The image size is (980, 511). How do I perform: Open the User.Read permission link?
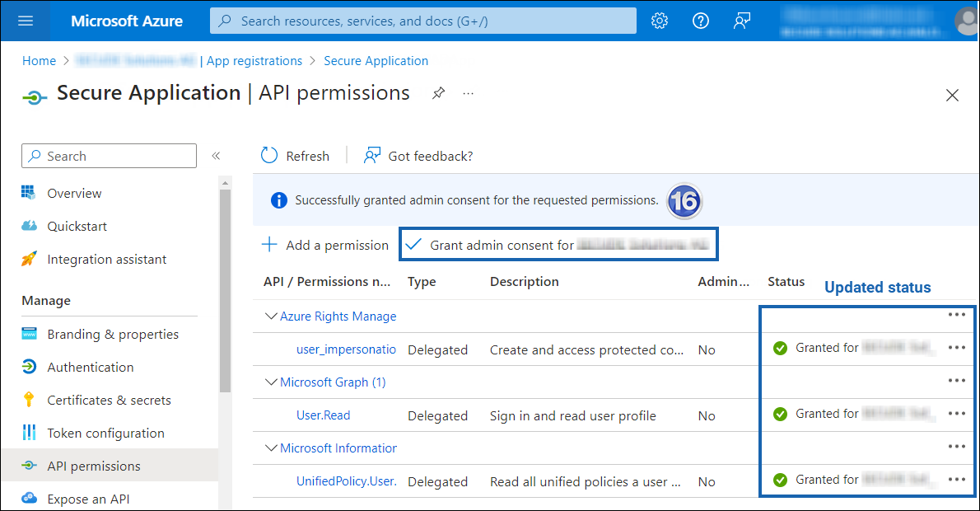tap(323, 415)
